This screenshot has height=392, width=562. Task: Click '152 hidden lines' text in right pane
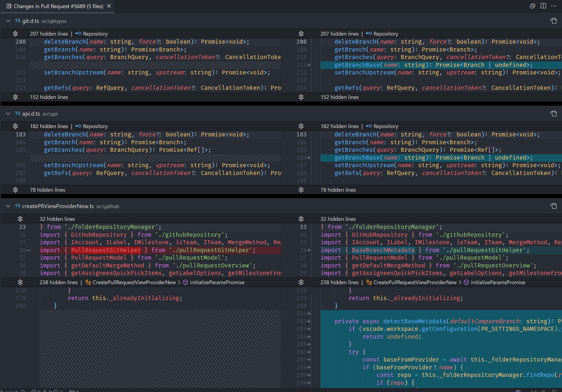339,97
